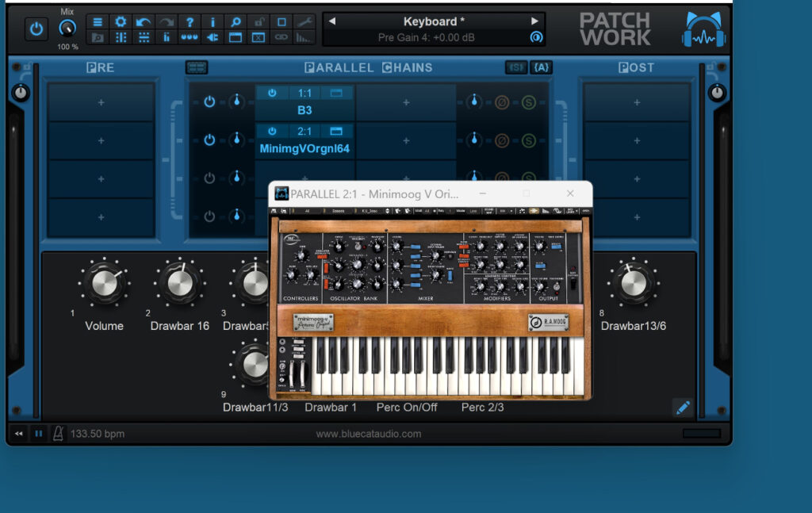
Task: Click the Drawbar 16 knob
Action: [x=180, y=283]
